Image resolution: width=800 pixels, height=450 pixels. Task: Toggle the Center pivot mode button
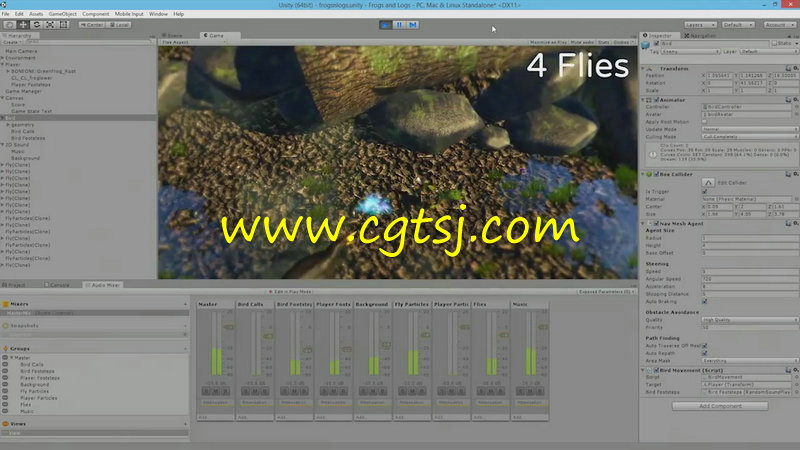click(92, 24)
